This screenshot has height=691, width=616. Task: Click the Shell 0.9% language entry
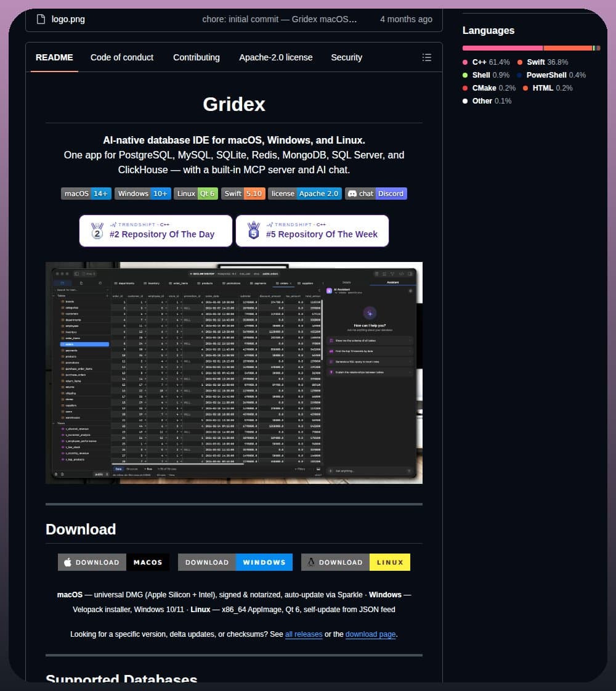pos(486,75)
